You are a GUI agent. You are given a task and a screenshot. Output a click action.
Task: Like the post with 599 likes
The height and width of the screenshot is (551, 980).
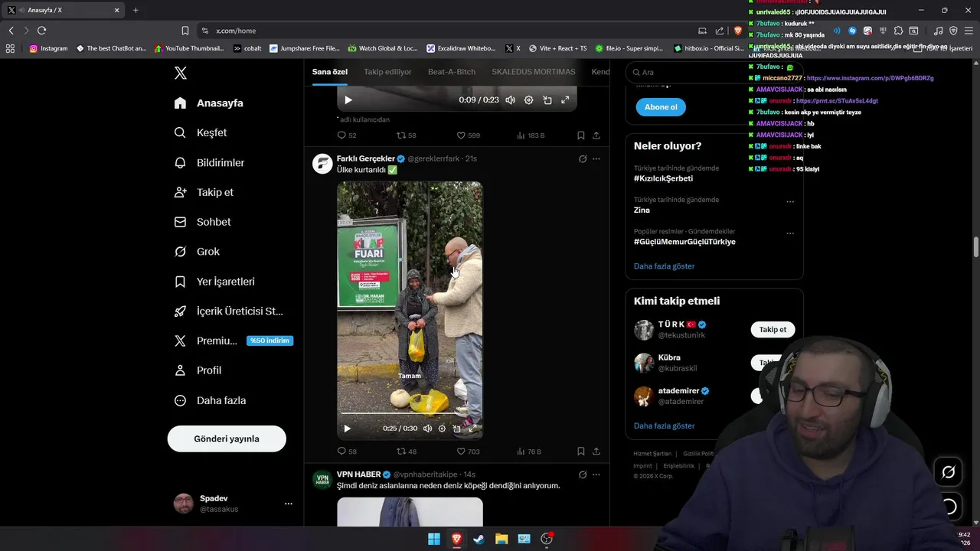(x=468, y=135)
